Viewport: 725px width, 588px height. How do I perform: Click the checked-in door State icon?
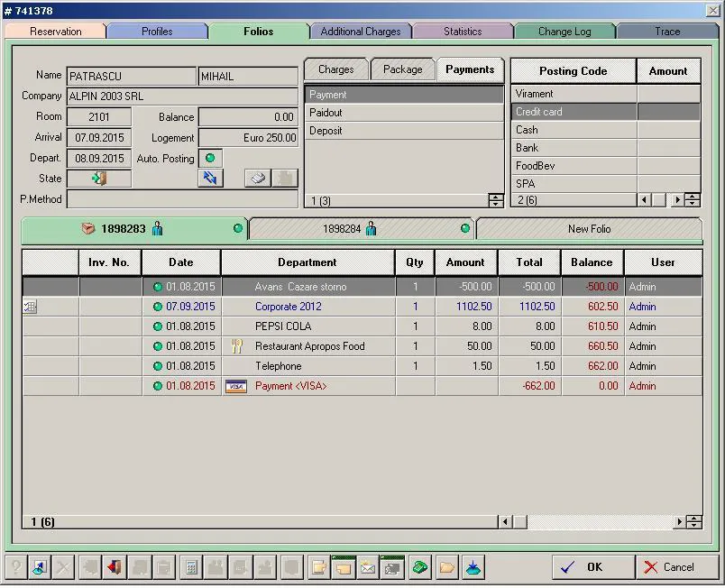99,179
